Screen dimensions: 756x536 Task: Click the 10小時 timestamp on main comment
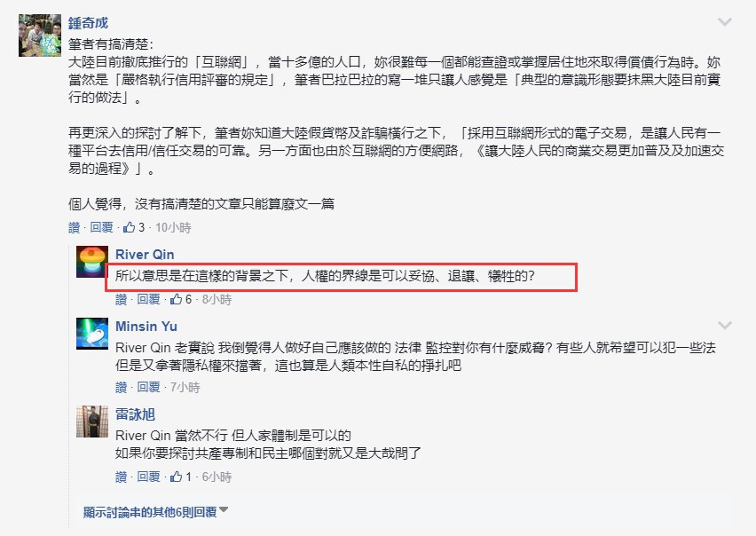[173, 227]
